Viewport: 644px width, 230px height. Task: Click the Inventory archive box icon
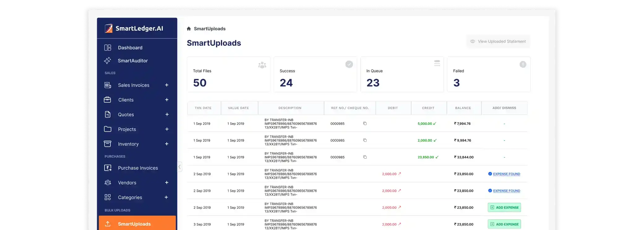click(107, 144)
